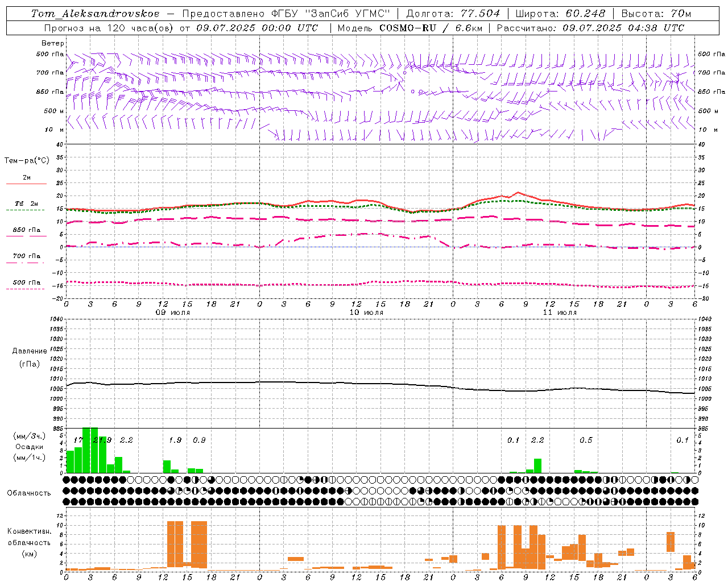Select the "Широта: 60.248" latitude value

click(x=561, y=14)
